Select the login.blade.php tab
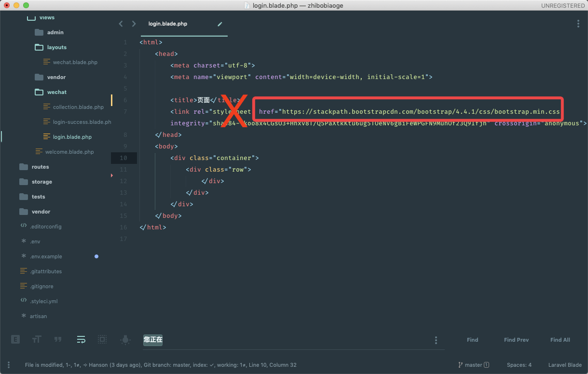 [x=168, y=24]
